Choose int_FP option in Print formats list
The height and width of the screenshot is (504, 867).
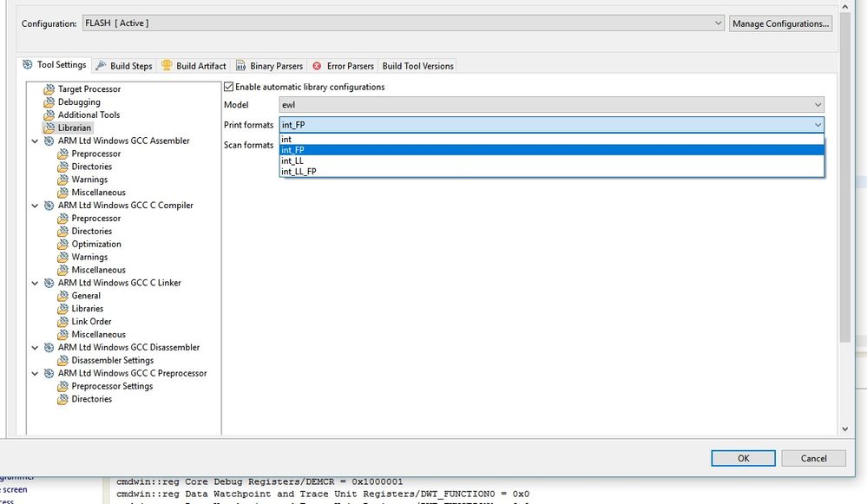click(x=552, y=150)
